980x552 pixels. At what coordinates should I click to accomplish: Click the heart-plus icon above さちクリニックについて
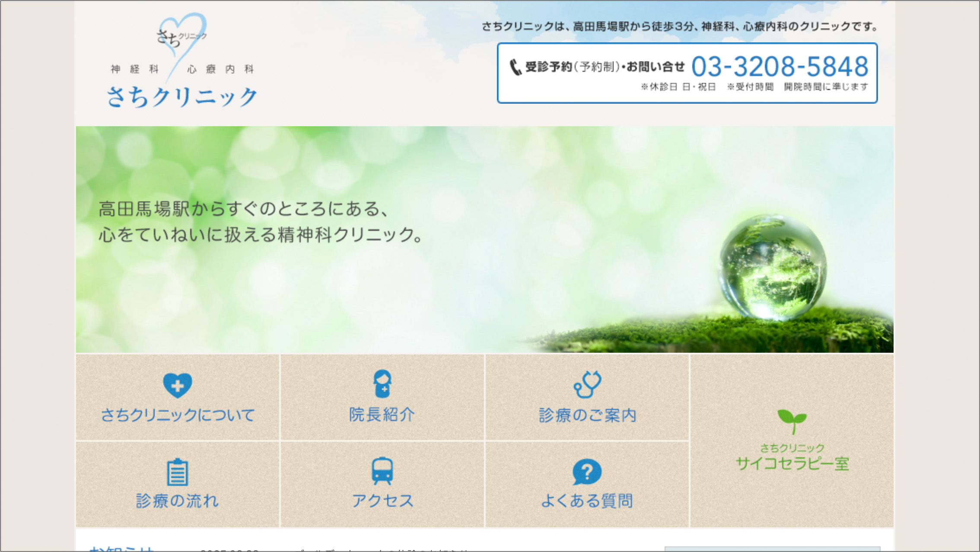coord(178,385)
